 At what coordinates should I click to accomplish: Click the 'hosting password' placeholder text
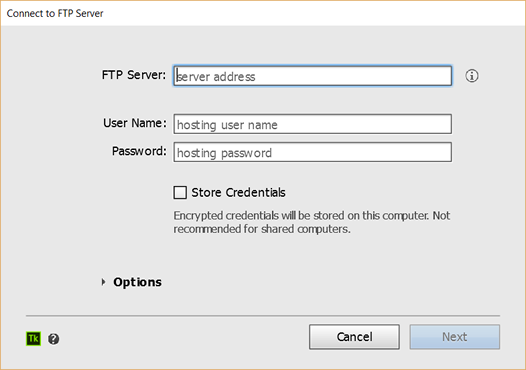pos(224,153)
